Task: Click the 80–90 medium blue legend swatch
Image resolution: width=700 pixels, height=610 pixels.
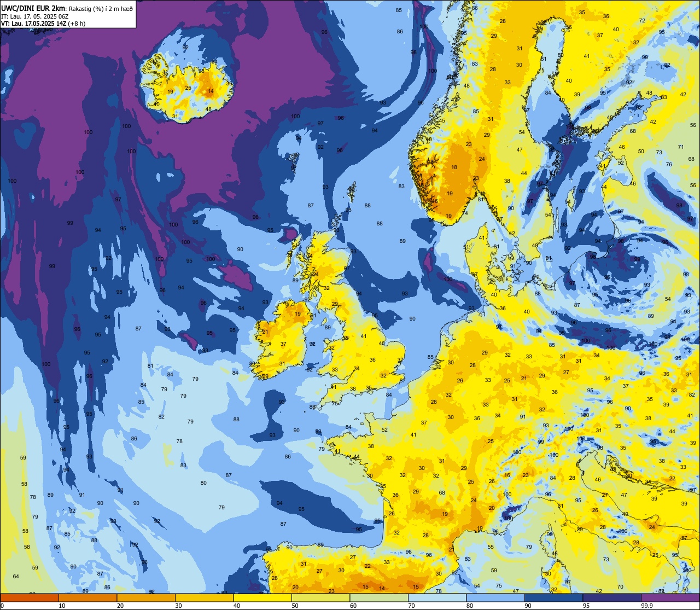Action: point(495,598)
